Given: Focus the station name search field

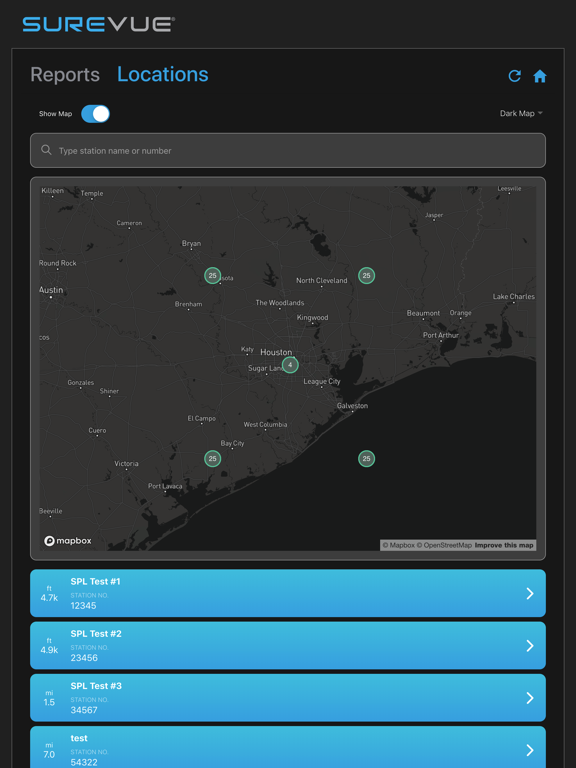Looking at the screenshot, I should point(288,150).
